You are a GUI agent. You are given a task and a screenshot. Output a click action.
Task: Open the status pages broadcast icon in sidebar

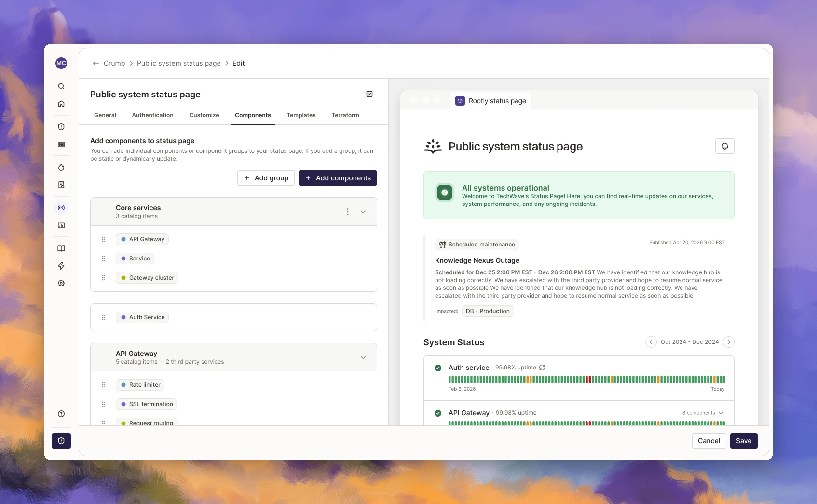pyautogui.click(x=61, y=208)
